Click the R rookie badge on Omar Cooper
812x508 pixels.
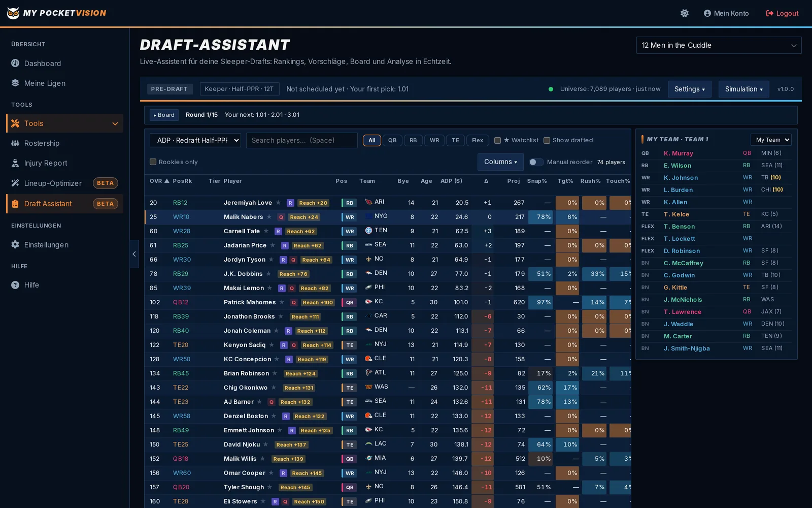click(x=283, y=473)
